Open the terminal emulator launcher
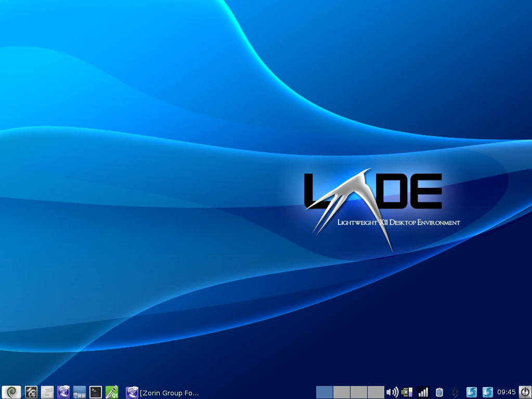The height and width of the screenshot is (399, 532). (96, 392)
